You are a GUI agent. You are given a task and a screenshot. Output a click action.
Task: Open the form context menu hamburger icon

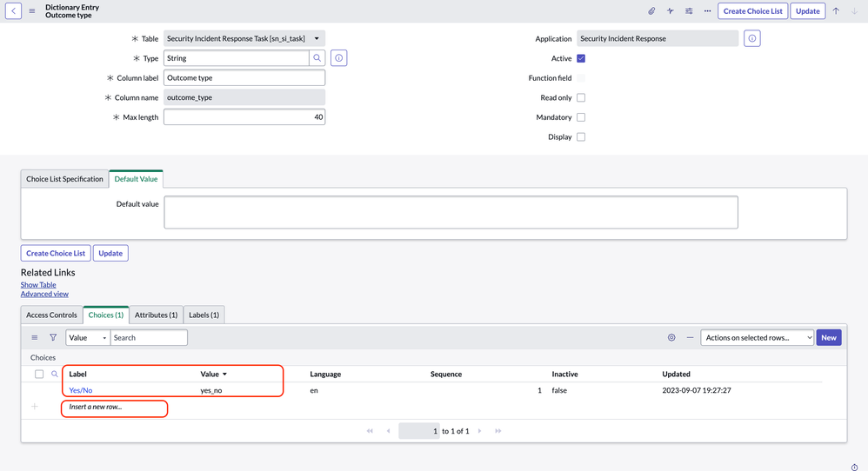point(32,11)
